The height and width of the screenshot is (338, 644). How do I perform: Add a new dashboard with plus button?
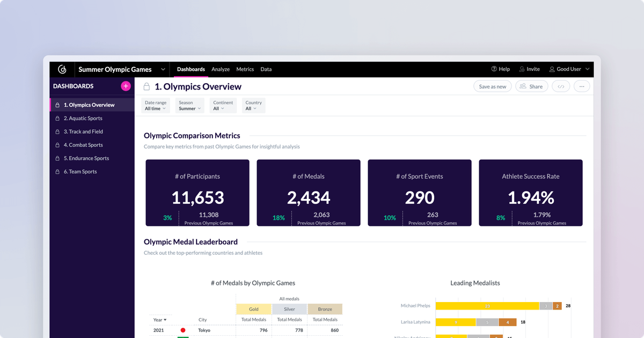click(x=126, y=86)
